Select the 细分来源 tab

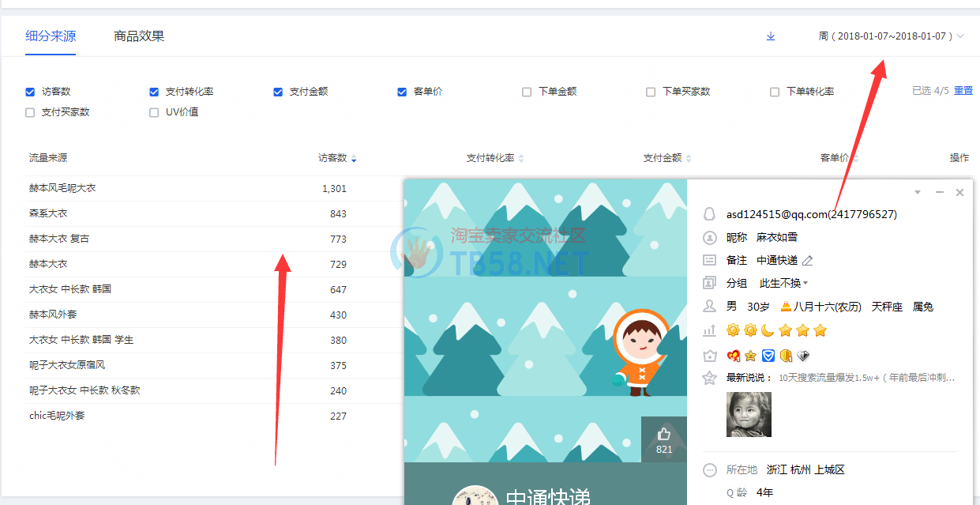(x=51, y=36)
